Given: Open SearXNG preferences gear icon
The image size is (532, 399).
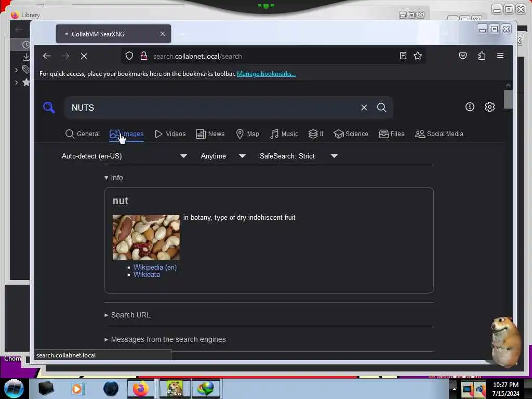Looking at the screenshot, I should coord(489,107).
